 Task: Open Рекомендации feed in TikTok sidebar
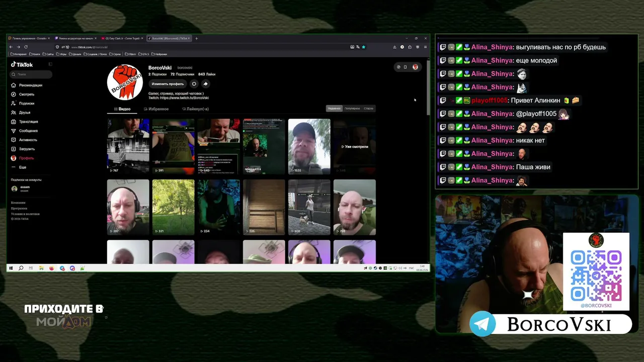[27, 85]
